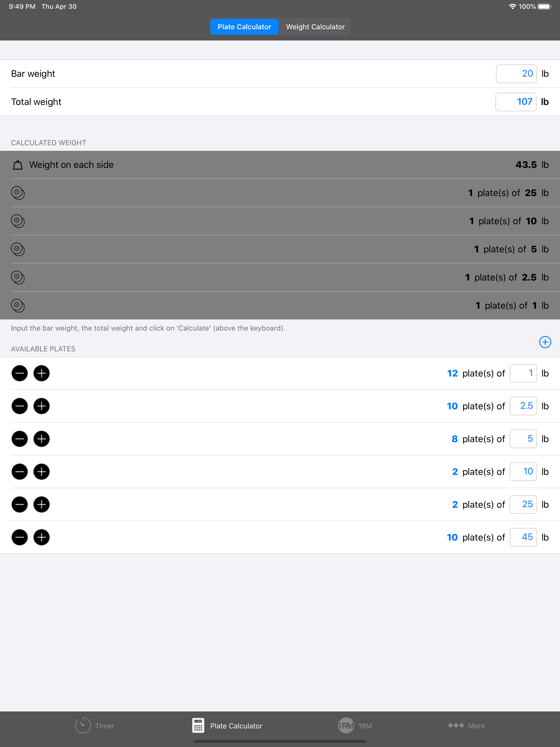Increase the count of 10 lb plates
The height and width of the screenshot is (747, 560).
coord(41,471)
